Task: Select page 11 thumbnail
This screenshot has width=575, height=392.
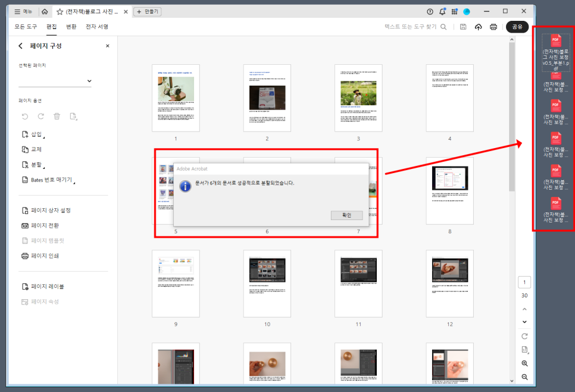Action: tap(358, 284)
